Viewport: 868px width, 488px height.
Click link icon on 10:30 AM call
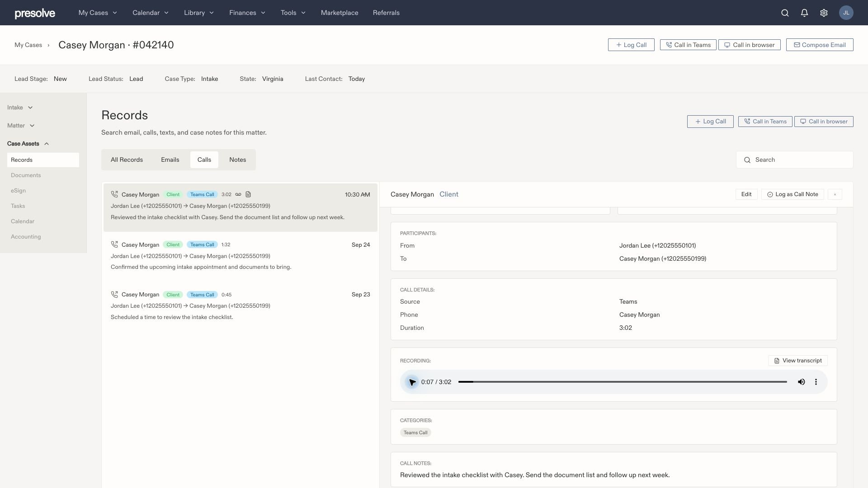(238, 194)
